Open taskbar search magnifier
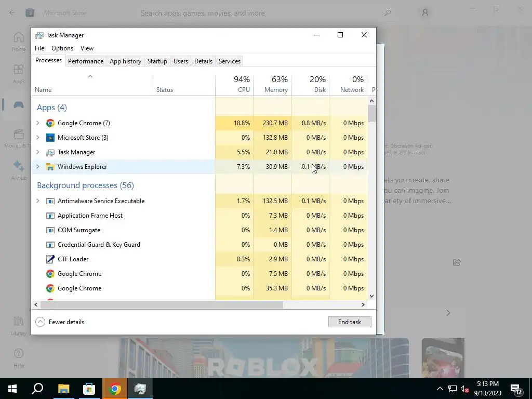The height and width of the screenshot is (399, 532). point(37,389)
